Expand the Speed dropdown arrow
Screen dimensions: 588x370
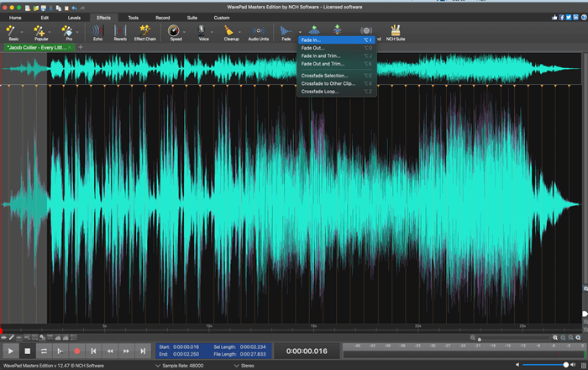point(184,32)
